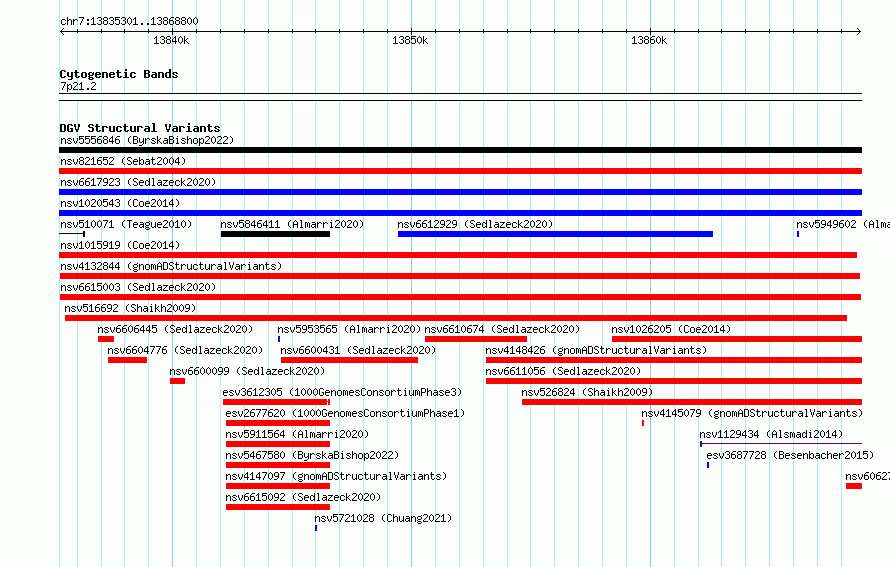Screen dimensions: 890x567
Task: Open nsv5953565 (Almarri2020) label
Action: (x=349, y=329)
